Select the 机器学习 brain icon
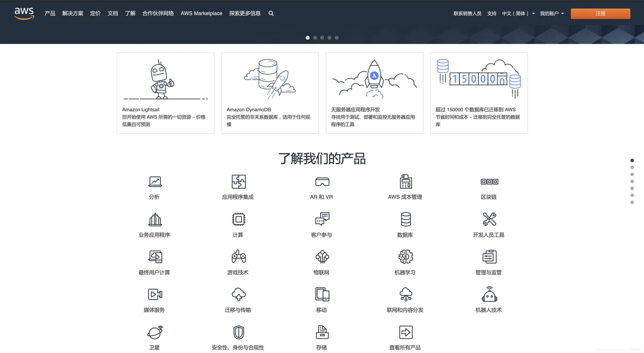644x353 pixels. tap(406, 257)
